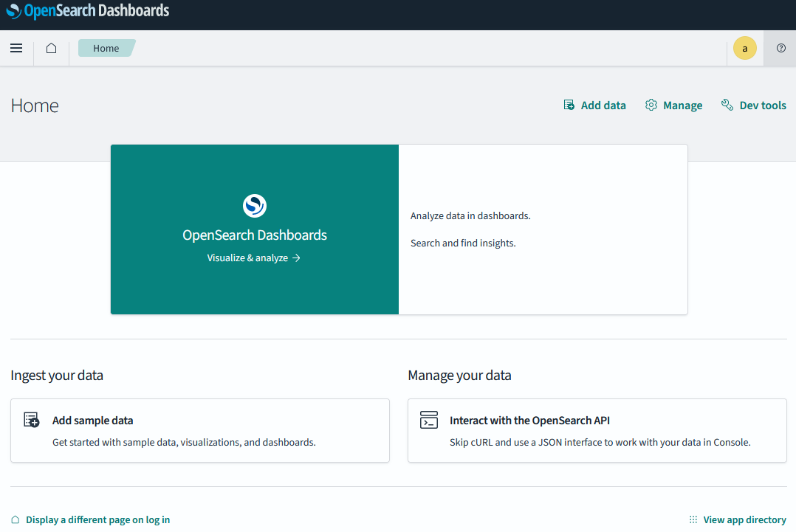The width and height of the screenshot is (796, 532).
Task: Click the Manage gear icon
Action: click(x=651, y=105)
